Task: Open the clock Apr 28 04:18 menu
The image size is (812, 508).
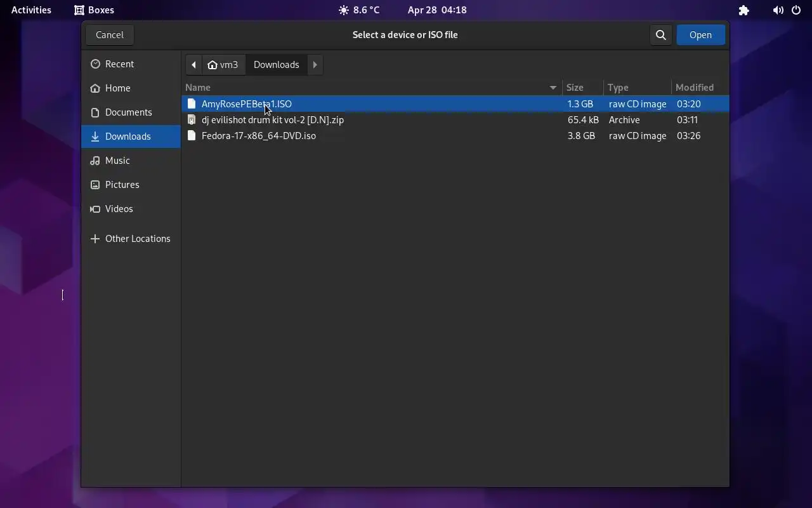Action: tap(437, 10)
